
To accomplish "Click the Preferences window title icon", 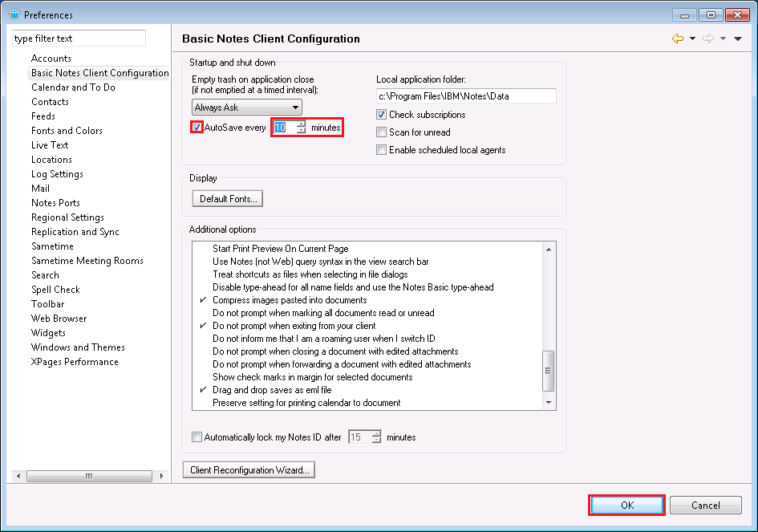I will [14, 14].
